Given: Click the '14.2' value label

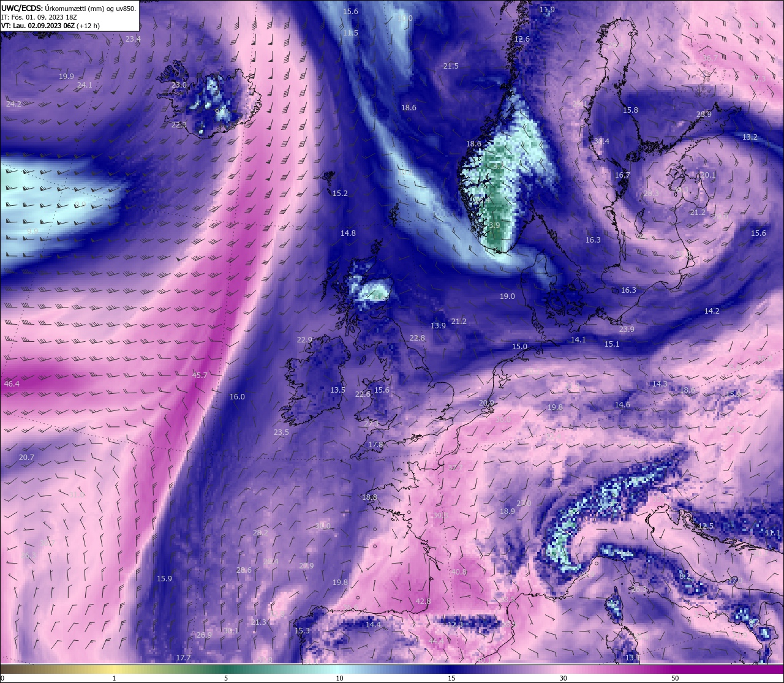Looking at the screenshot, I should (x=712, y=311).
